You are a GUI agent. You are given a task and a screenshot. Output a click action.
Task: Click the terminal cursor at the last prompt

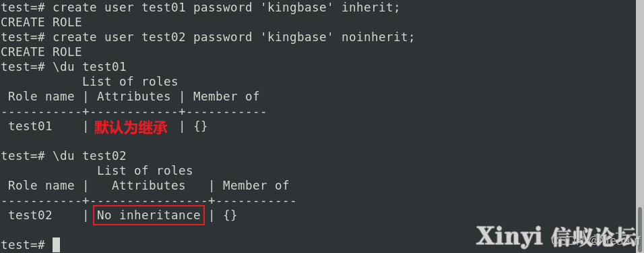coord(57,245)
